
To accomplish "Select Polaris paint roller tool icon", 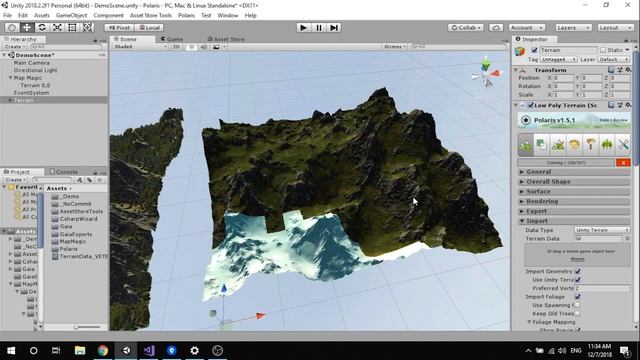I will pos(591,144).
